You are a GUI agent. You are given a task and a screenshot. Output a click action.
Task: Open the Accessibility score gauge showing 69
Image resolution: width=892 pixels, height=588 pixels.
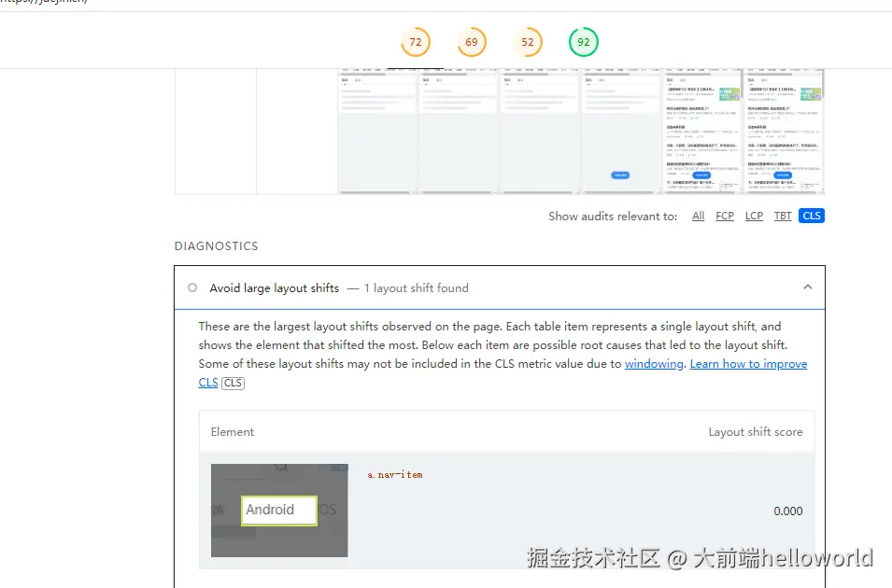(x=472, y=42)
